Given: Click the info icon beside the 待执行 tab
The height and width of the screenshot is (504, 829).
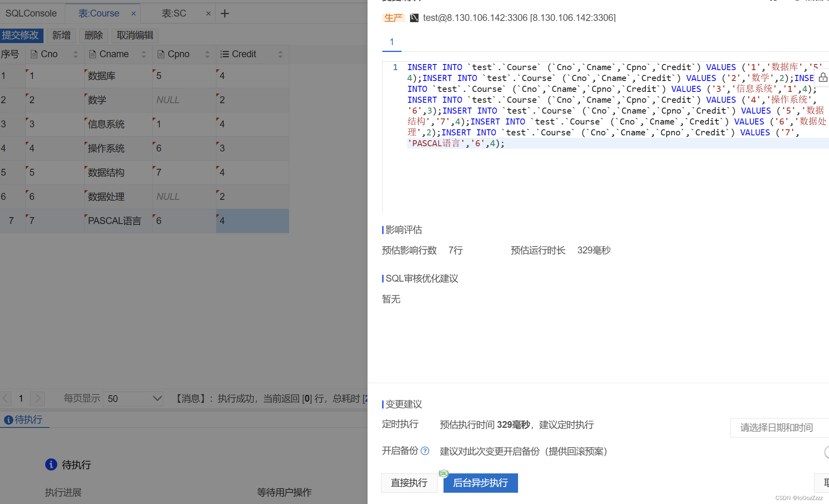Looking at the screenshot, I should (x=8, y=420).
